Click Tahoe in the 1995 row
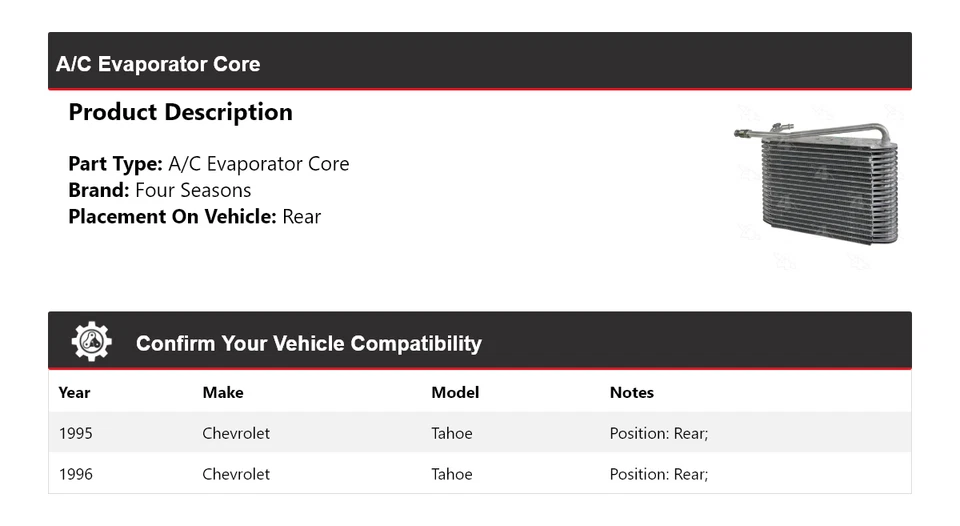This screenshot has height=526, width=960. pos(452,433)
